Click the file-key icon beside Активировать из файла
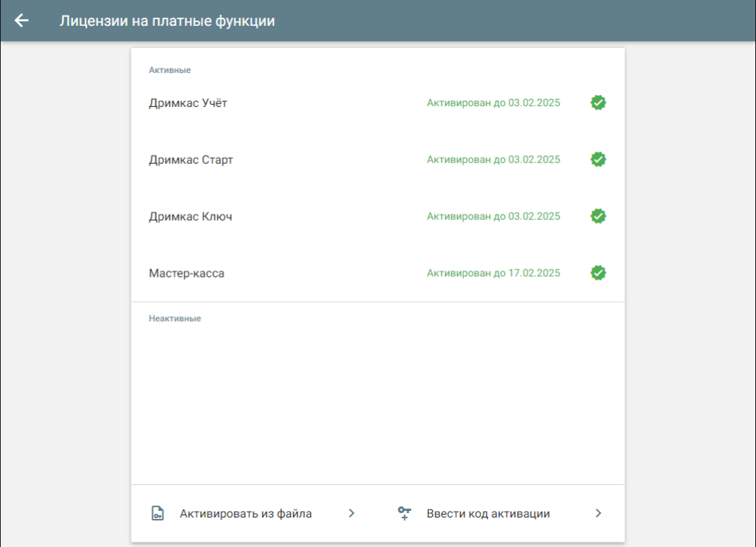Viewport: 756px width, 547px height. (x=157, y=514)
